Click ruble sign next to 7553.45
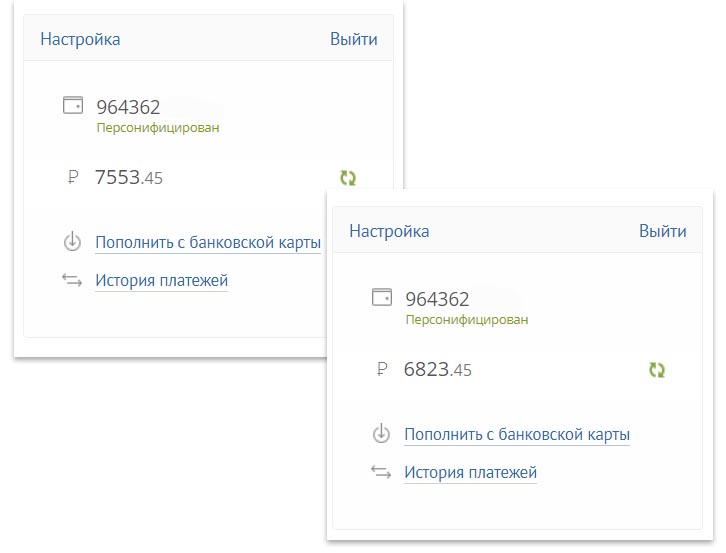This screenshot has height=553, width=726. [73, 177]
